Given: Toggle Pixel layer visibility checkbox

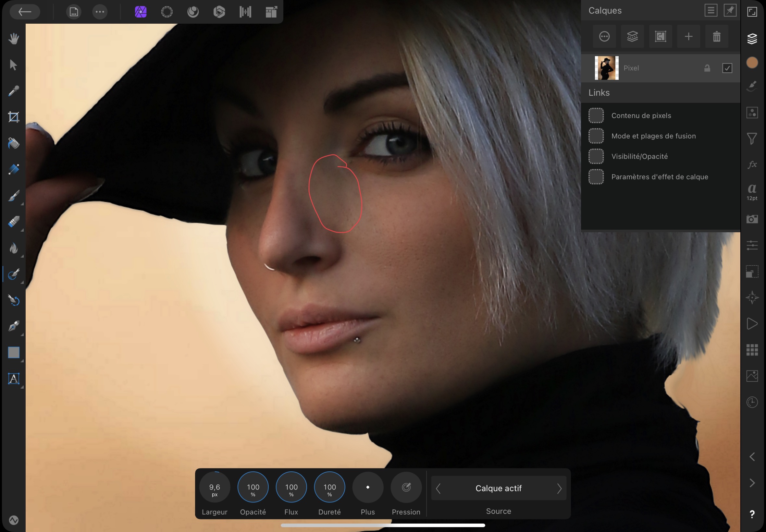Looking at the screenshot, I should coord(727,68).
